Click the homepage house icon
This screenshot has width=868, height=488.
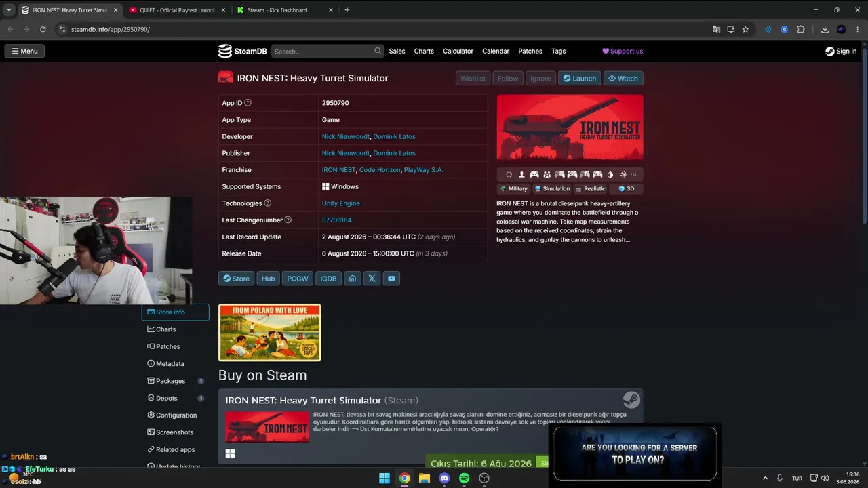[353, 279]
